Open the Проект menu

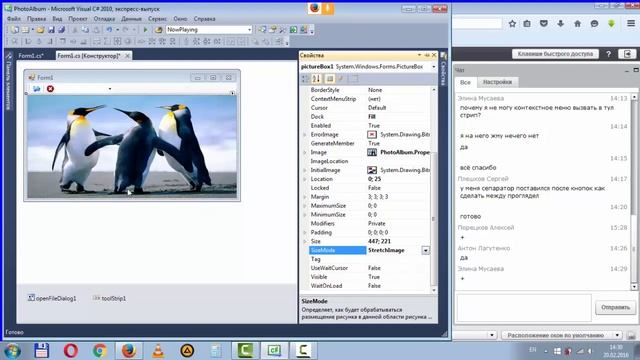[78, 19]
